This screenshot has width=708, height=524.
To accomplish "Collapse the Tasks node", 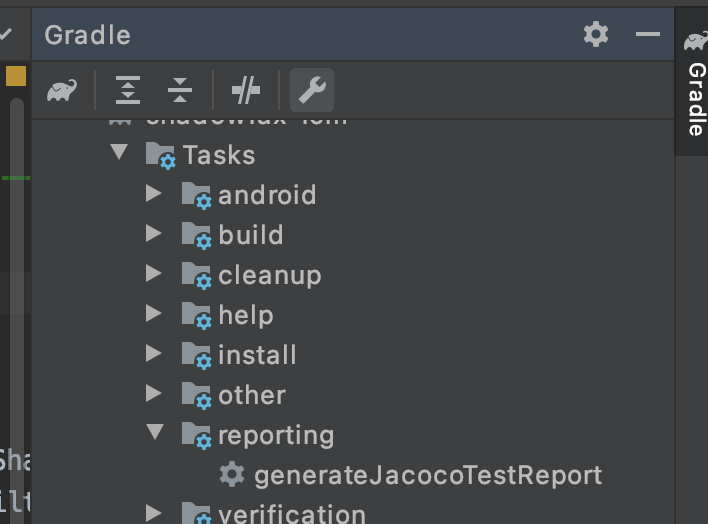I will pos(119,151).
